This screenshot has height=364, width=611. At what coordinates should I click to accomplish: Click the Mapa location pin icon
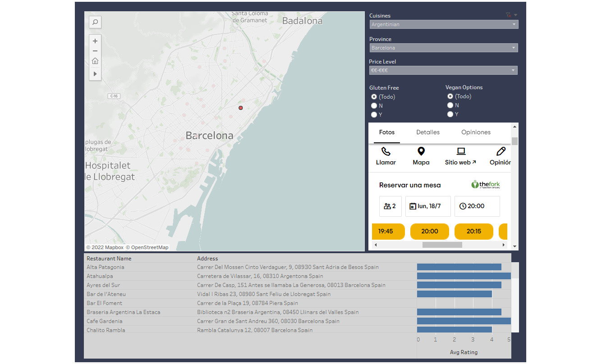coord(421,151)
